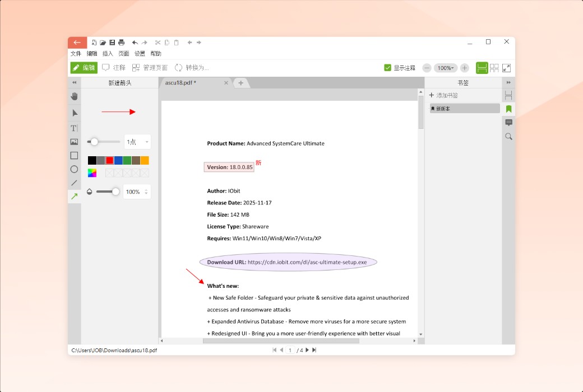Switch to the selection arrow tool
The image size is (583, 392).
pyautogui.click(x=74, y=113)
